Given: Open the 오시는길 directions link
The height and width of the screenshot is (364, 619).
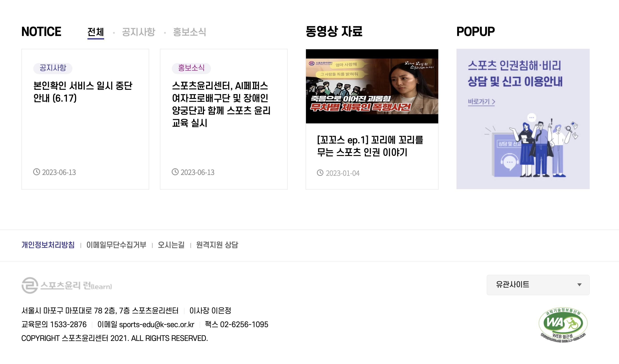Looking at the screenshot, I should pyautogui.click(x=171, y=245).
